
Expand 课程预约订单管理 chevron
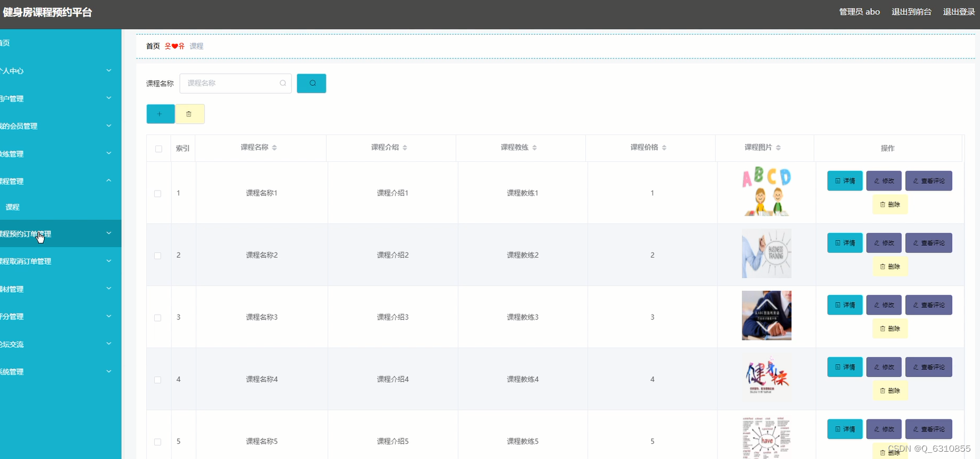(x=109, y=233)
